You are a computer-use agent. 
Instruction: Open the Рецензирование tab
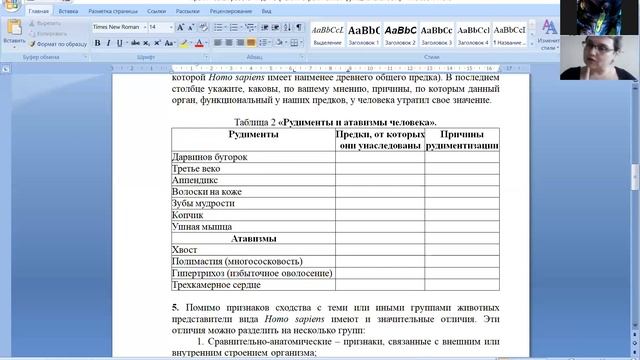coord(231,11)
